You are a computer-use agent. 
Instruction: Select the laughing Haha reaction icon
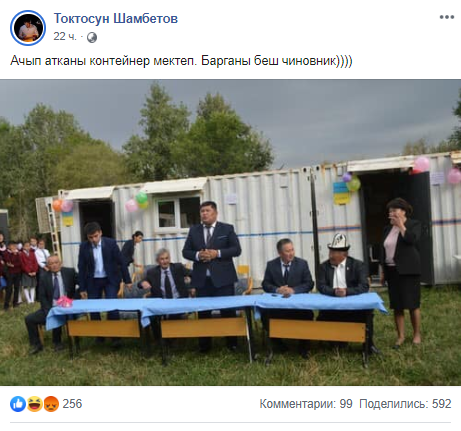tap(35, 404)
